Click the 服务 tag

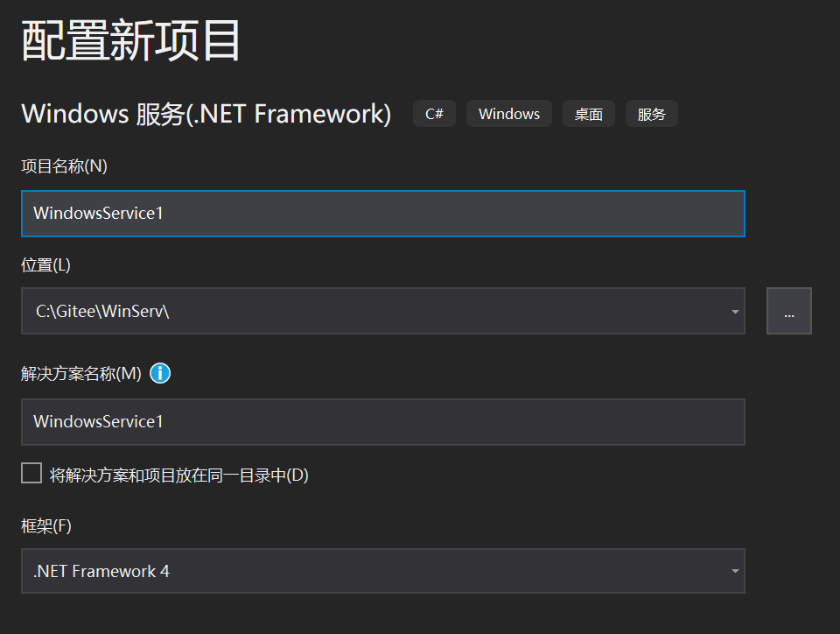(x=651, y=114)
